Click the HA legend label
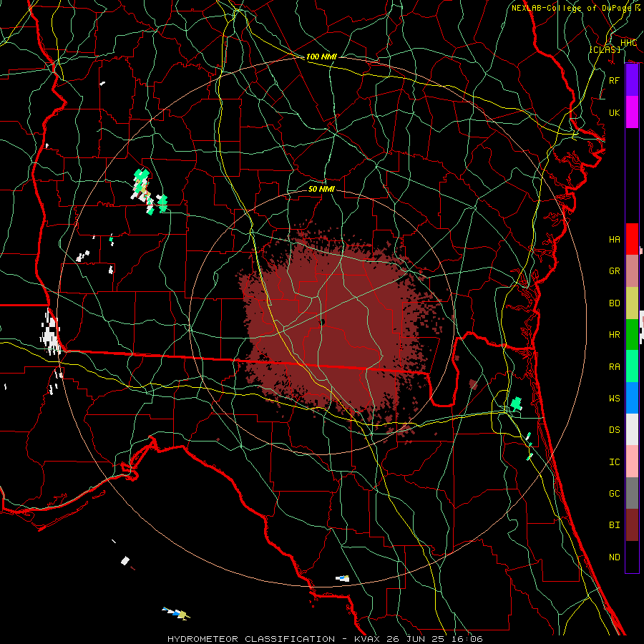Image resolution: width=644 pixels, height=644 pixels. point(614,239)
